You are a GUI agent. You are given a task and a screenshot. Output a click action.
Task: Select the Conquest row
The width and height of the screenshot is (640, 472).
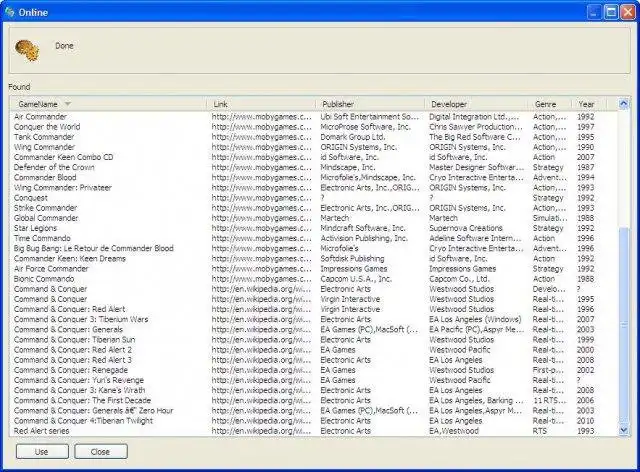(313, 198)
